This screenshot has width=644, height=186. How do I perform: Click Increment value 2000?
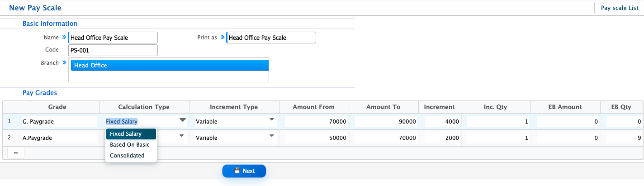[x=442, y=138]
